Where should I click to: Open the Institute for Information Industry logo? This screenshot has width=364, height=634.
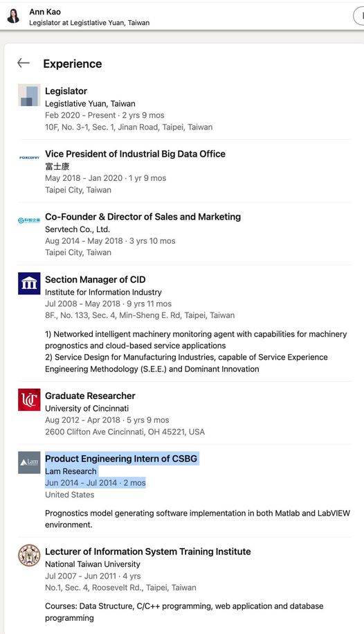[x=29, y=283]
